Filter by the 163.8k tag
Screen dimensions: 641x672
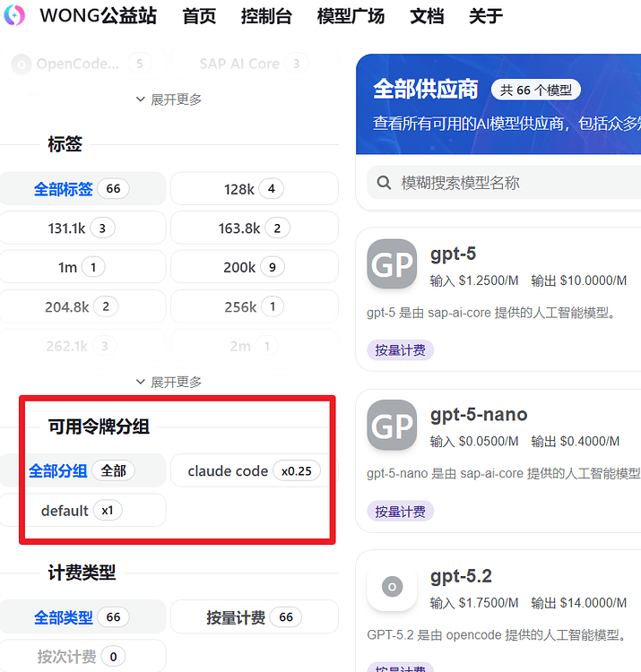255,228
